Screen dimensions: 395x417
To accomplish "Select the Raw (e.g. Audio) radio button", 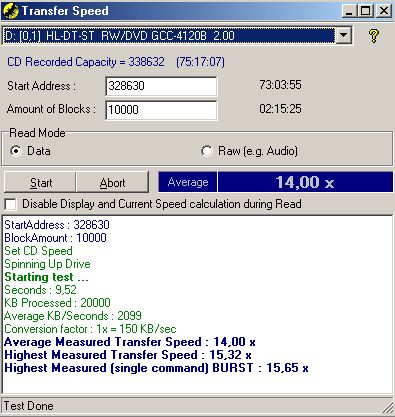I will pyautogui.click(x=207, y=151).
